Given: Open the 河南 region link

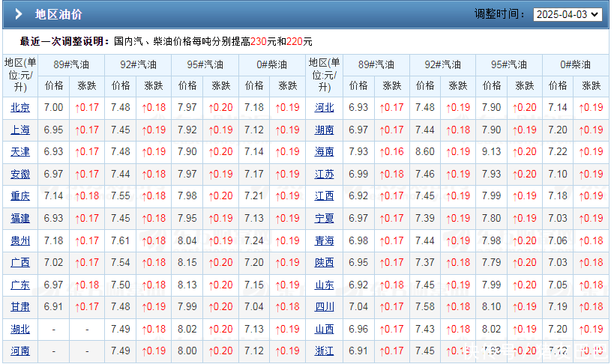Looking at the screenshot, I should pyautogui.click(x=20, y=351).
